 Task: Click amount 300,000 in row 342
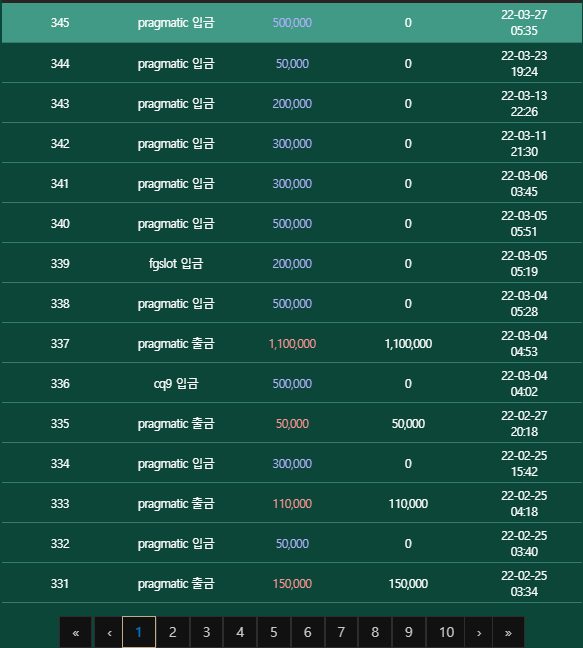[292, 144]
